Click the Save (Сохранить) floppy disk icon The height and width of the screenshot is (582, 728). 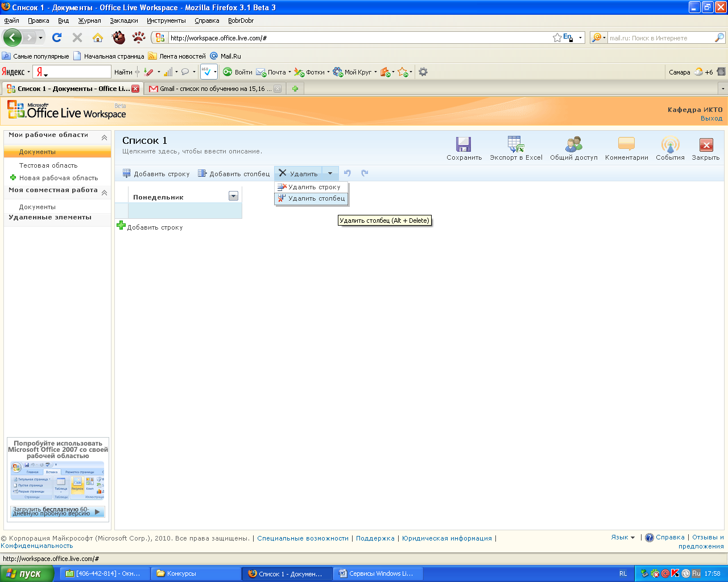pos(464,144)
